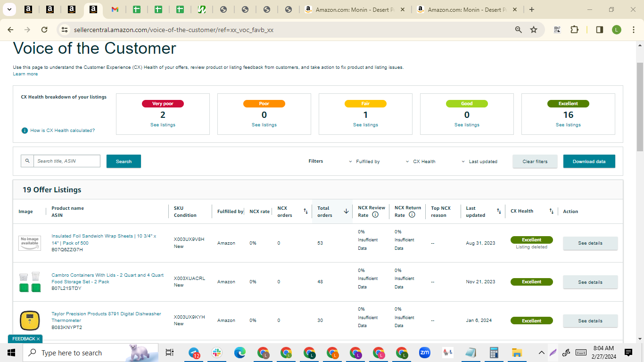The image size is (644, 362).
Task: Click the browser forward arrow
Action: (27, 30)
